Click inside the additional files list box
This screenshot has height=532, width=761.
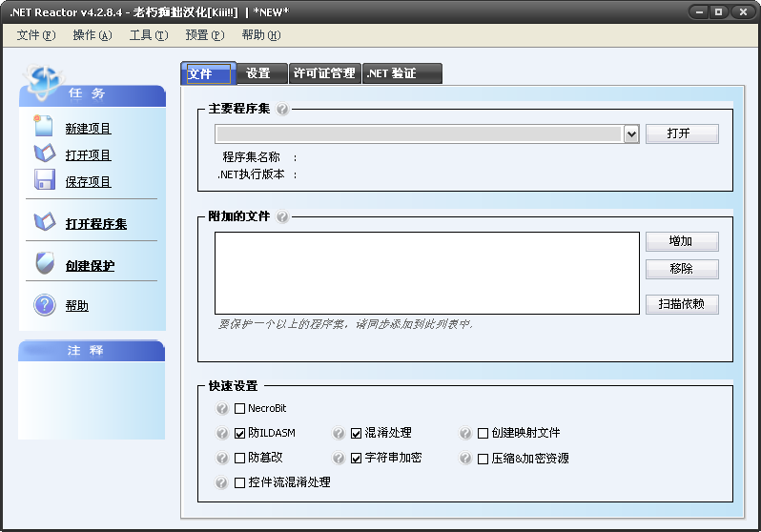(427, 273)
